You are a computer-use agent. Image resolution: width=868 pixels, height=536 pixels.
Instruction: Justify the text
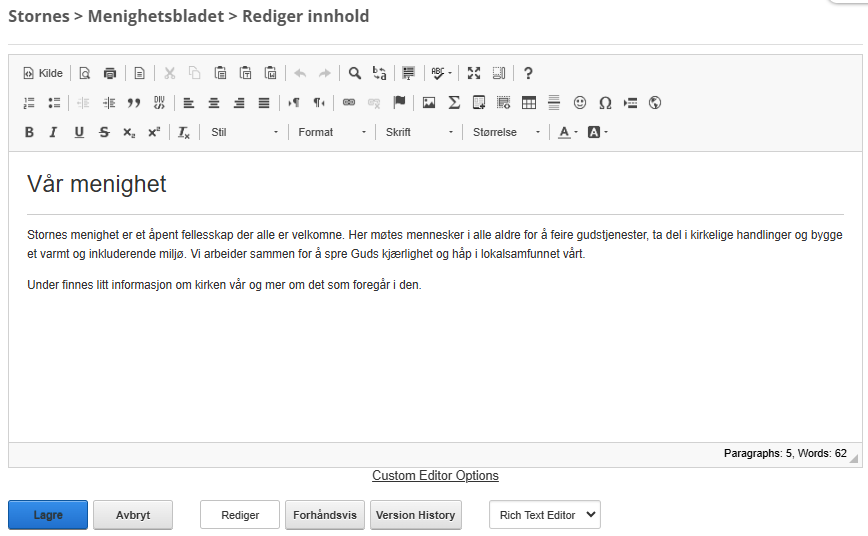click(264, 103)
